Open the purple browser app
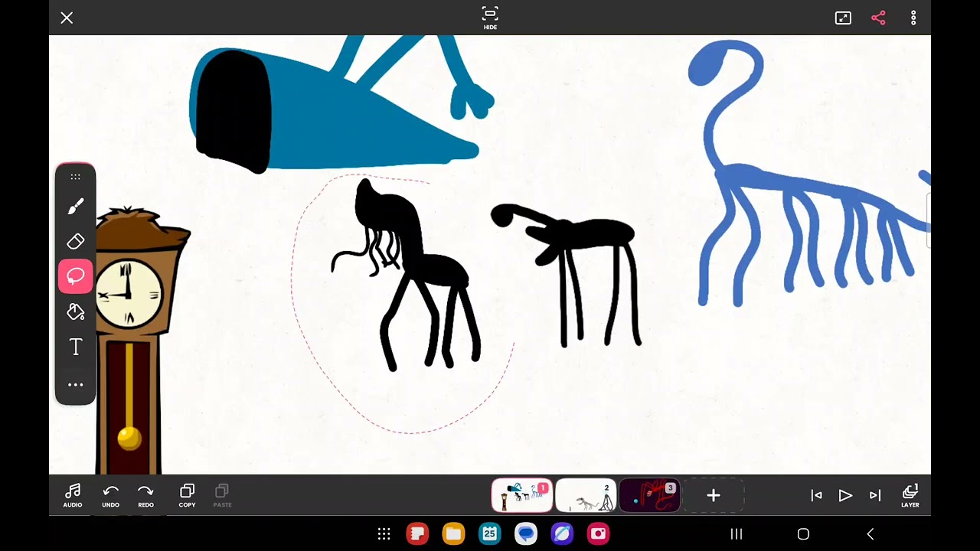Viewport: 980px width, 551px height. click(x=562, y=533)
